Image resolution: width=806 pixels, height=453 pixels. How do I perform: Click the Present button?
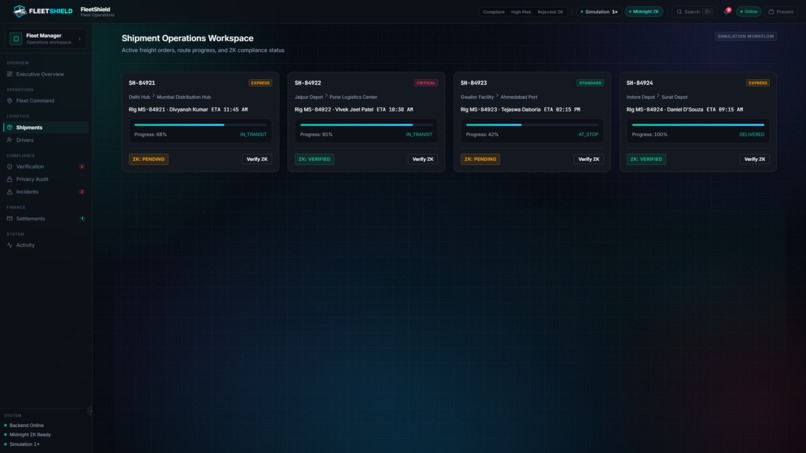coord(781,11)
